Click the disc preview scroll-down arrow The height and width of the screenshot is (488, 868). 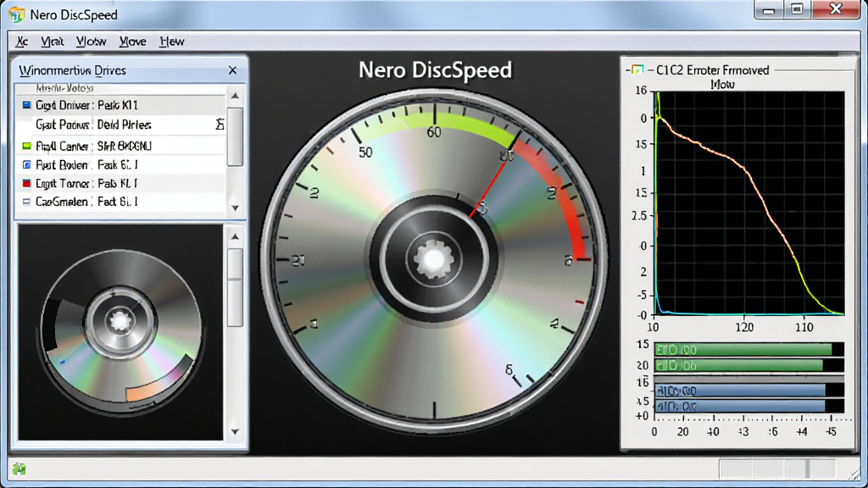(x=236, y=431)
